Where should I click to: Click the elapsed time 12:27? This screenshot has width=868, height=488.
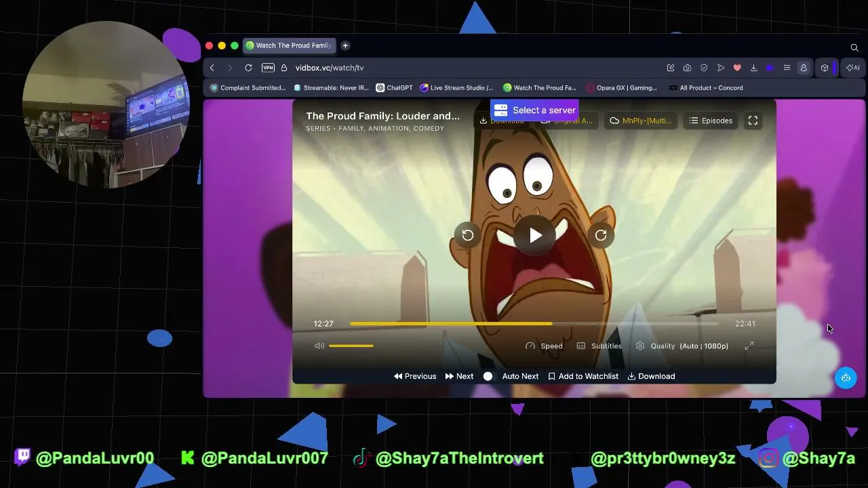[x=323, y=324]
